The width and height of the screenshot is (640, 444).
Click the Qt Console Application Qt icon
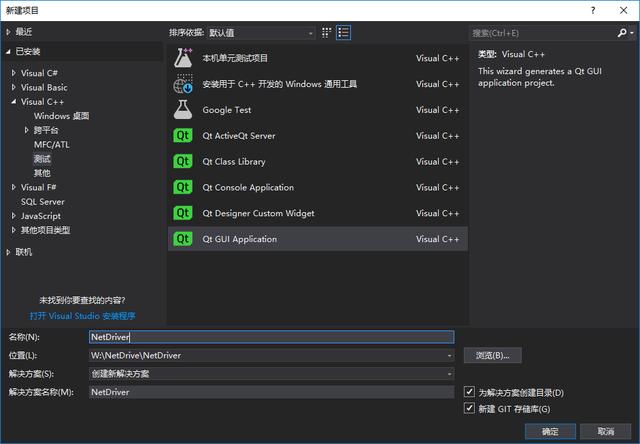tap(183, 187)
